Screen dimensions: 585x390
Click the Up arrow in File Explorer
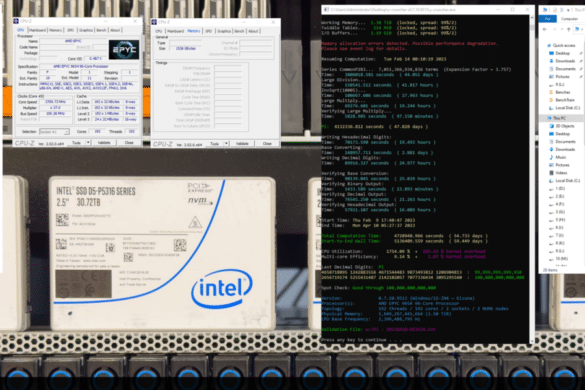tap(569, 29)
